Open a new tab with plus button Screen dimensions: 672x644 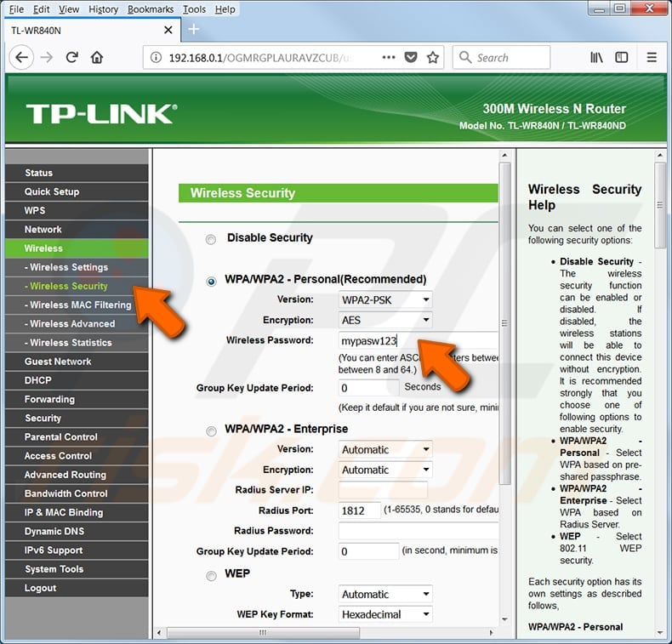tap(194, 29)
